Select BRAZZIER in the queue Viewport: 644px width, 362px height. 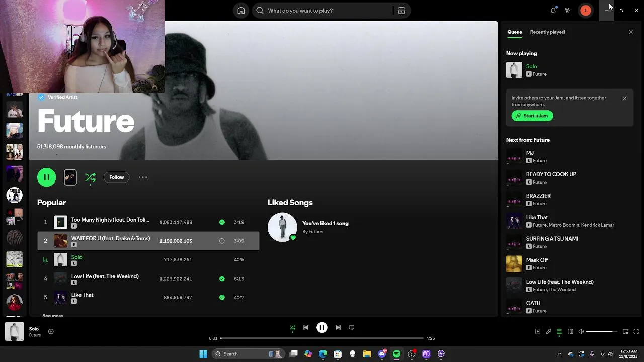570,200
